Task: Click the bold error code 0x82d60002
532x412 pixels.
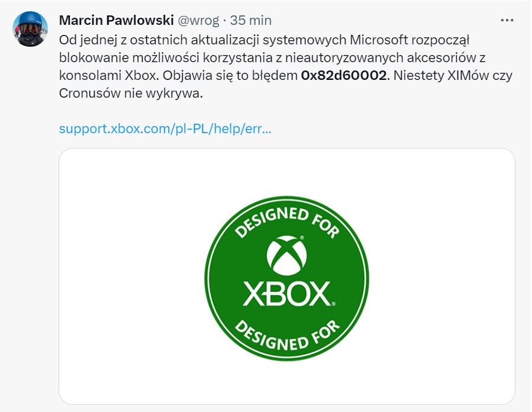Action: coord(343,76)
